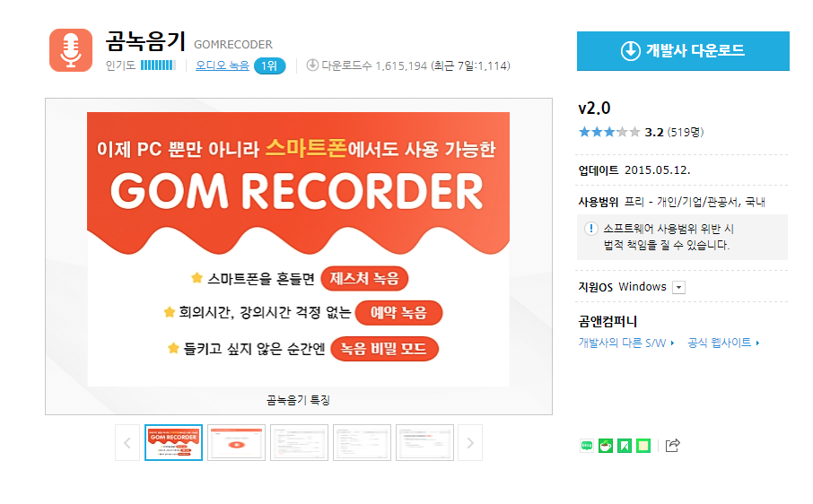Expand the Windows supported OS dropdown
The width and height of the screenshot is (813, 504).
[678, 288]
